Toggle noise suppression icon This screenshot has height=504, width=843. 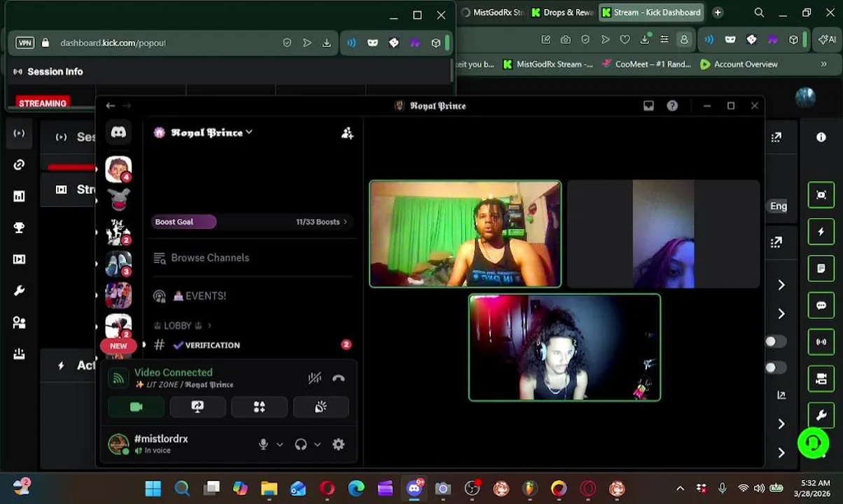click(314, 378)
